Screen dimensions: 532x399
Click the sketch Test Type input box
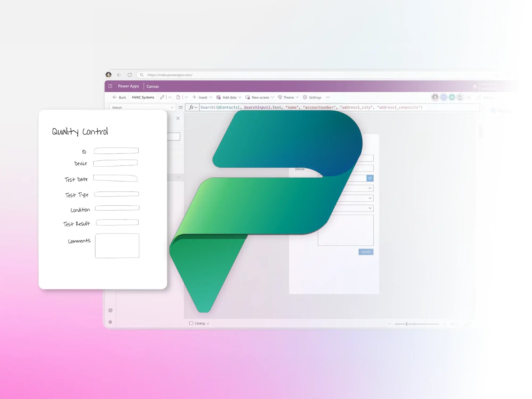(x=117, y=194)
